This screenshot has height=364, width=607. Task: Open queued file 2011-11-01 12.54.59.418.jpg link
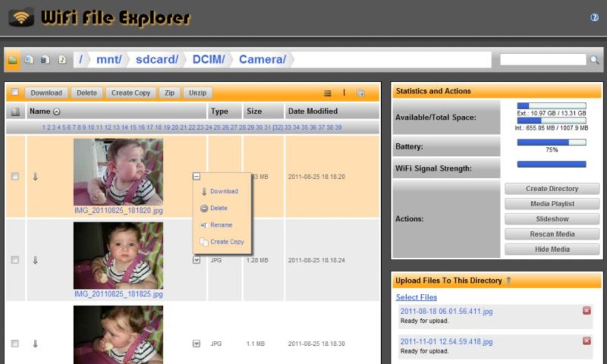446,342
